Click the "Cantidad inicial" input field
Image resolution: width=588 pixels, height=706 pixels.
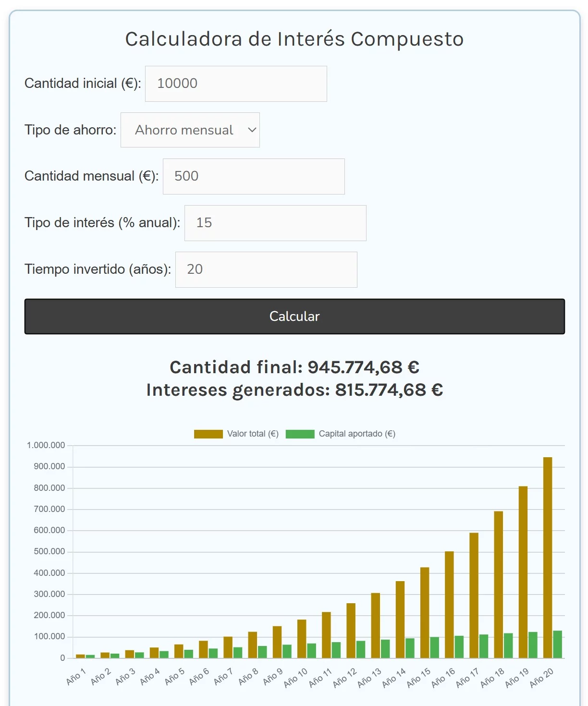236,84
